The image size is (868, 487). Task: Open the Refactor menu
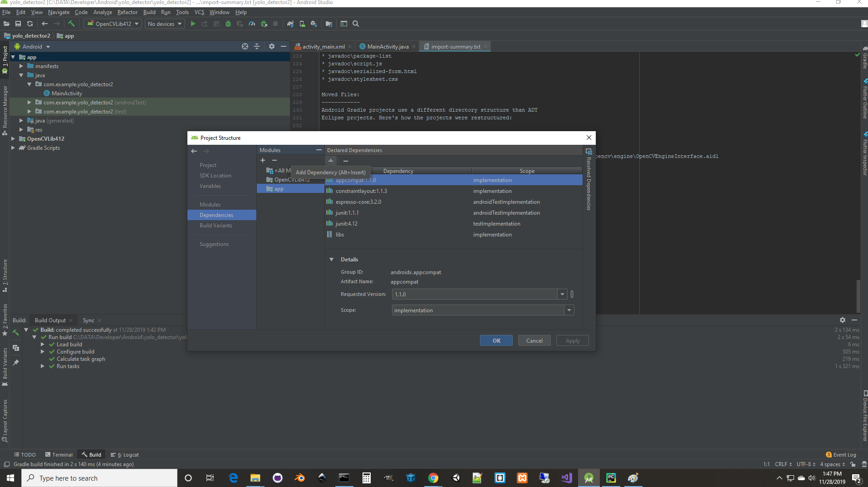click(x=127, y=12)
